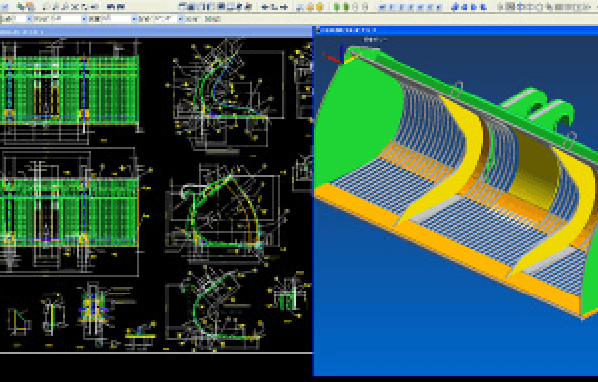Click the first of the two dark-blue paired icons

coord(111,6)
